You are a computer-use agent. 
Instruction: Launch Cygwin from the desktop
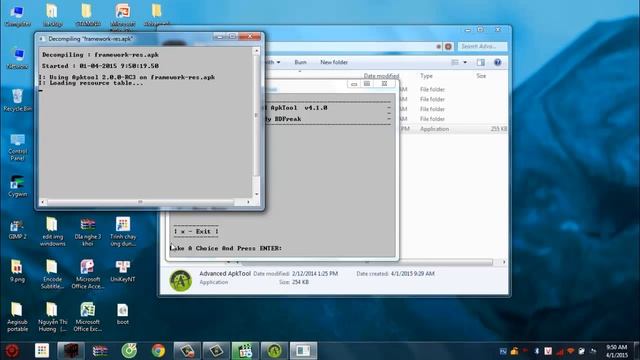click(17, 187)
